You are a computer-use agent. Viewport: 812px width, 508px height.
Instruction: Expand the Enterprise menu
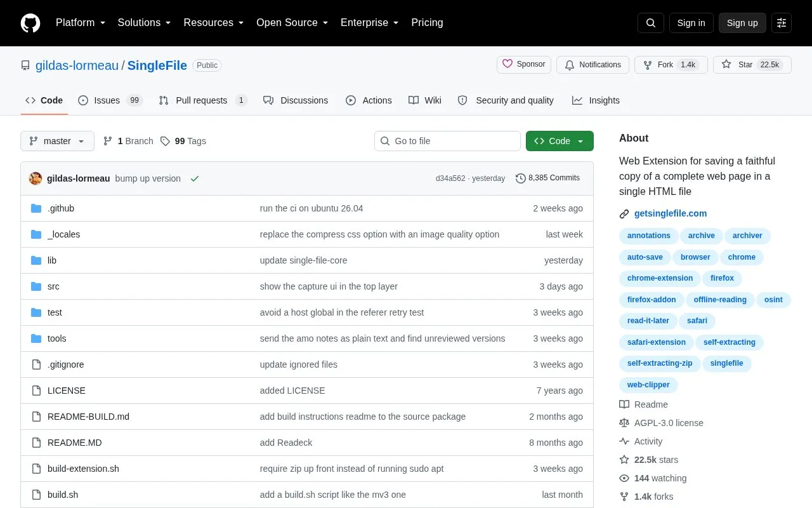click(370, 23)
